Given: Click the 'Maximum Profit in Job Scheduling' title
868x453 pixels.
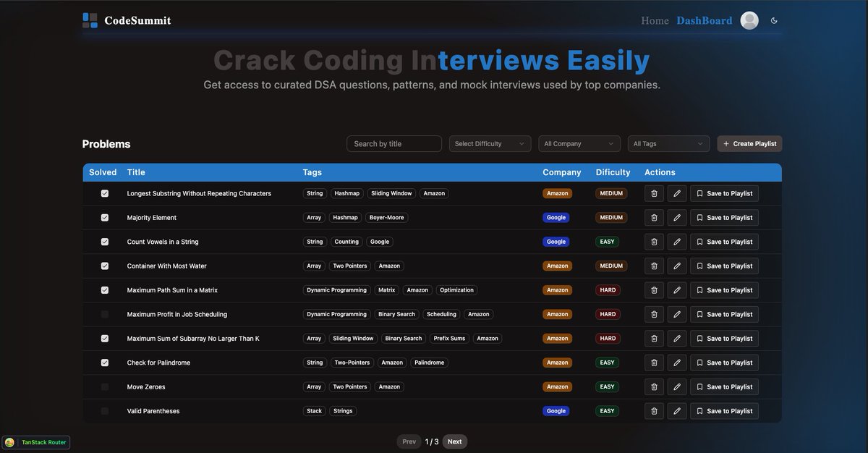Looking at the screenshot, I should pyautogui.click(x=177, y=314).
